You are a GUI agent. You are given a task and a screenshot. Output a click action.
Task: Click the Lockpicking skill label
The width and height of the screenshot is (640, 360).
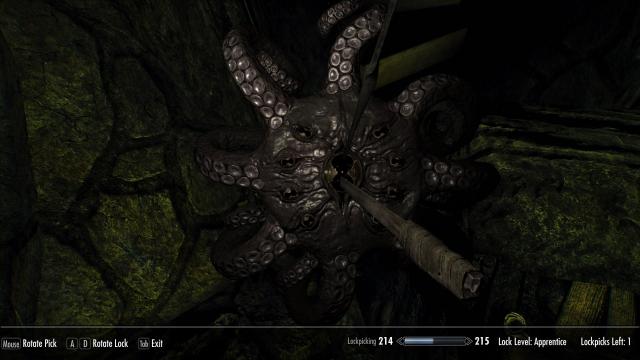click(362, 341)
